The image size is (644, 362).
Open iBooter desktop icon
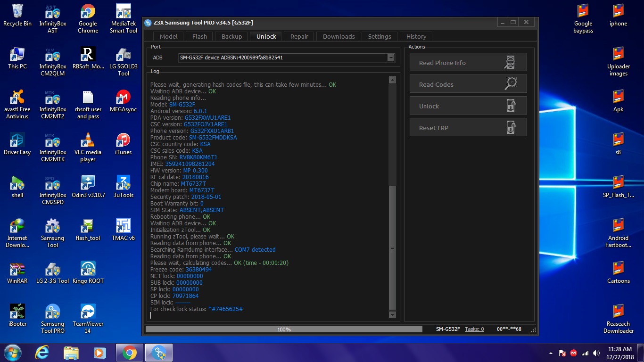17,316
